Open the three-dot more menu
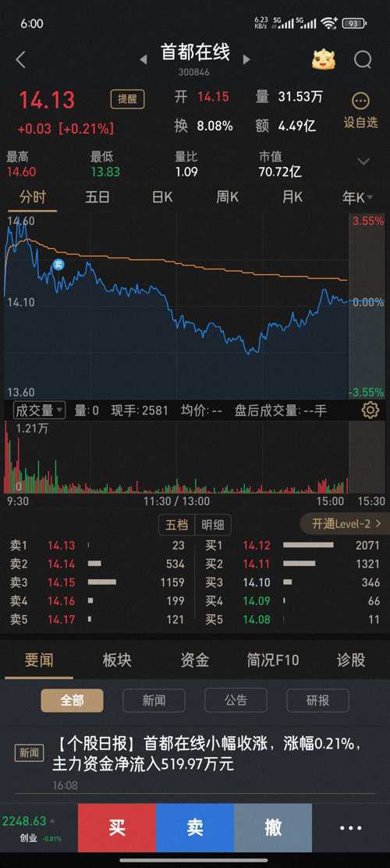390x868 pixels. [x=351, y=828]
